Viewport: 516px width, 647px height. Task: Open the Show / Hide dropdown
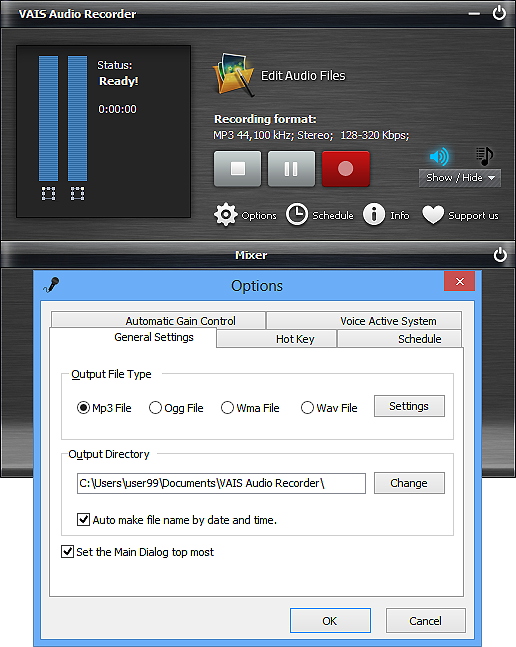point(460,178)
